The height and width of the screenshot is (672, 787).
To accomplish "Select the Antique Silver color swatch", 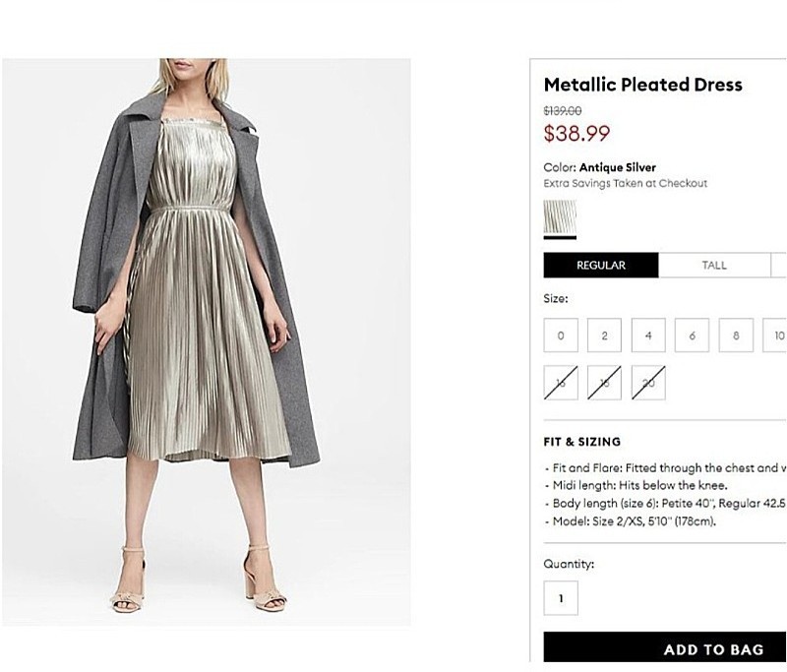I will [x=561, y=216].
